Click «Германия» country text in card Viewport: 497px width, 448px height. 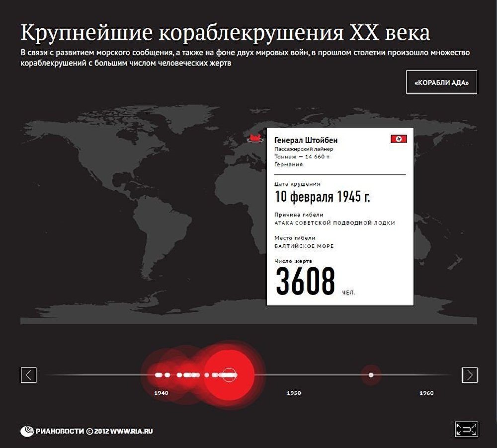click(x=288, y=164)
